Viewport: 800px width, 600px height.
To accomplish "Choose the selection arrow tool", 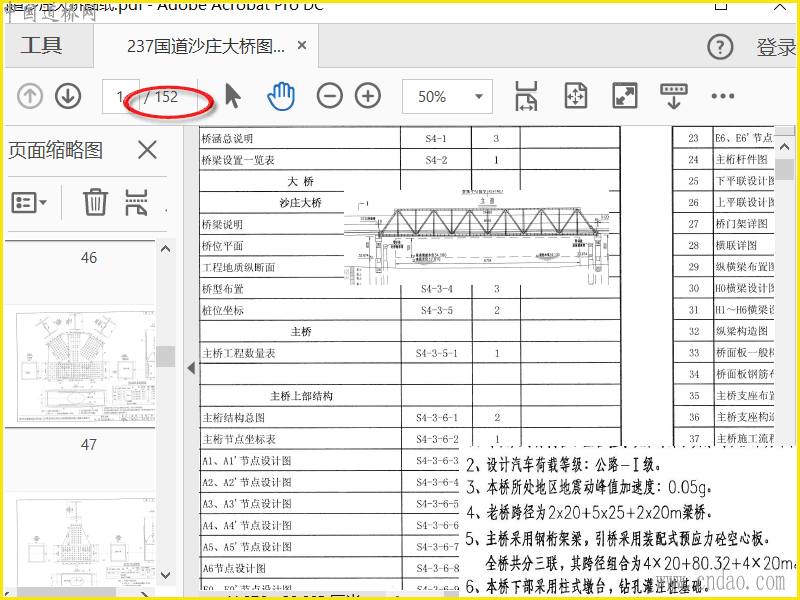I will [233, 96].
